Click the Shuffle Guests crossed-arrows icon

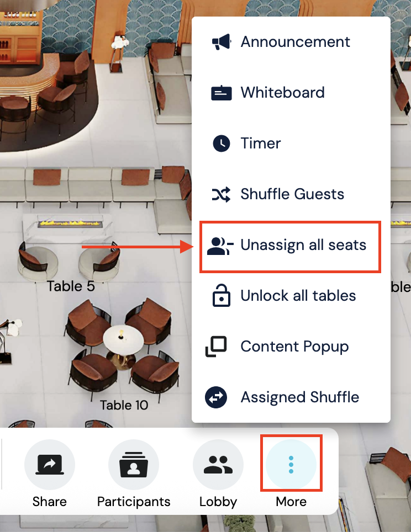click(x=221, y=194)
